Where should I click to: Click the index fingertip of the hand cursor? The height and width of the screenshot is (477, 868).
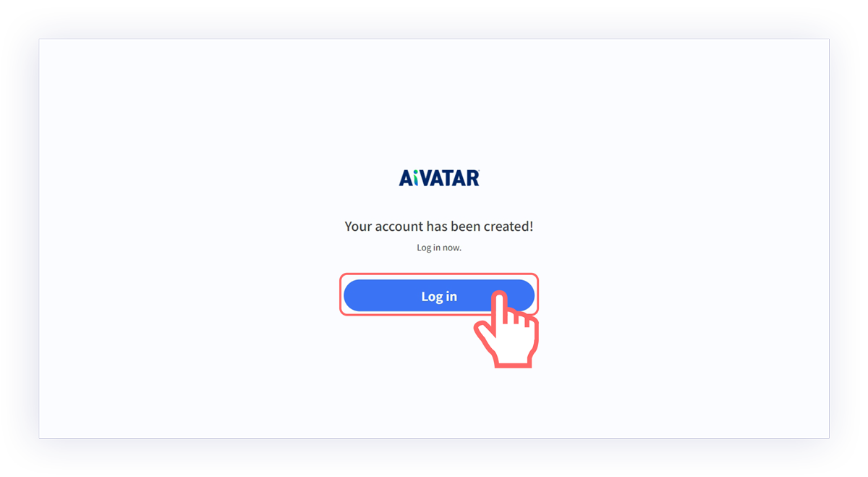click(x=498, y=296)
